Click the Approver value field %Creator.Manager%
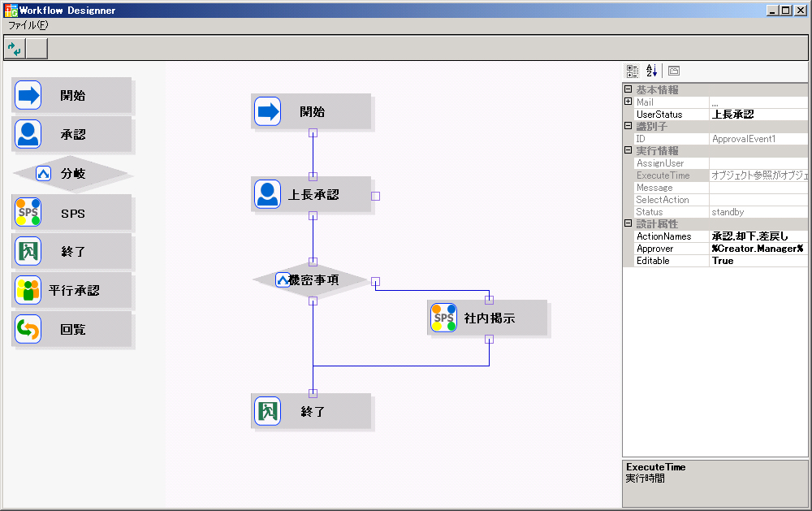Viewport: 812px width, 511px height. (x=757, y=249)
